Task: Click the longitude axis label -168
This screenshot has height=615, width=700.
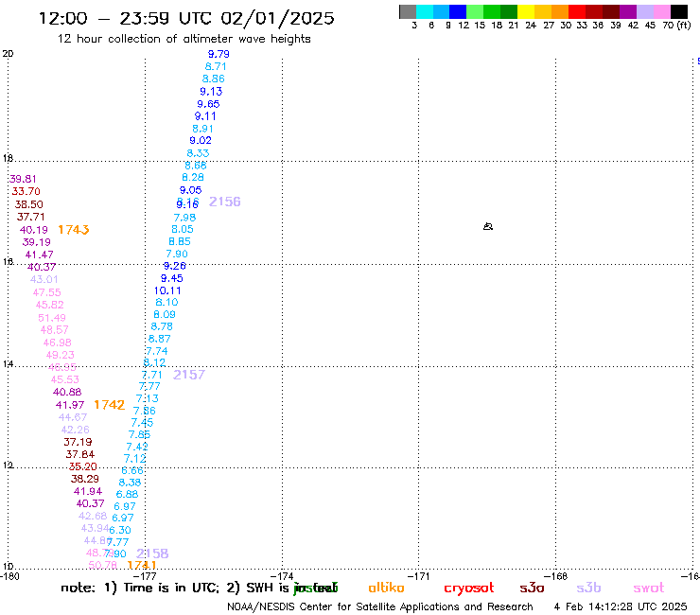Action: click(x=558, y=576)
